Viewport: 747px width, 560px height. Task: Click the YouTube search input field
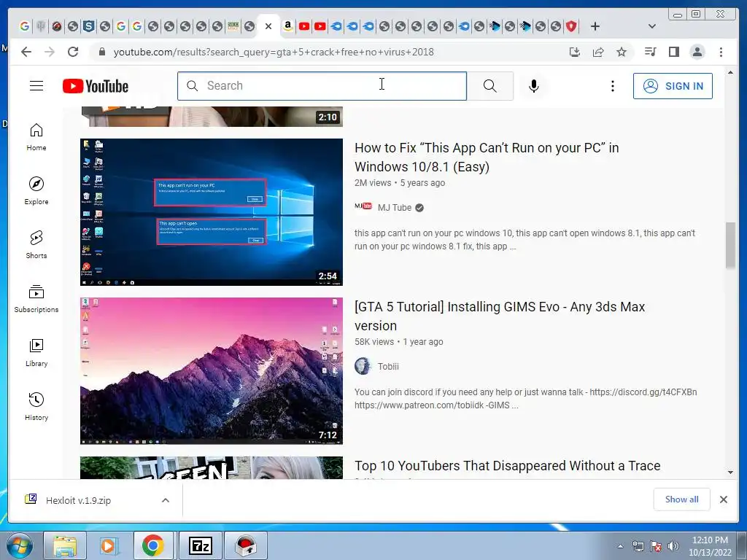pos(322,86)
